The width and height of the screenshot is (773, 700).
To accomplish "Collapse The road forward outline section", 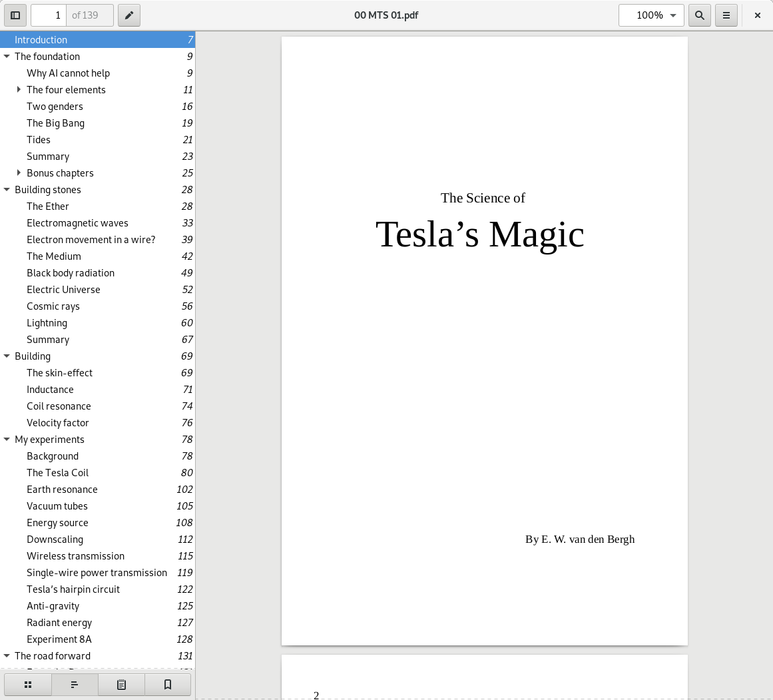I will click(7, 655).
